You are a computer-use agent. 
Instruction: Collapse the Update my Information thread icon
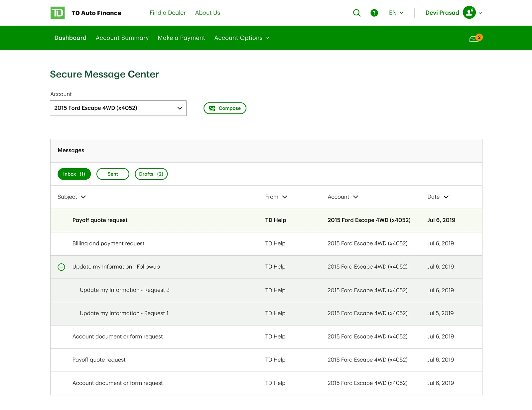62,267
